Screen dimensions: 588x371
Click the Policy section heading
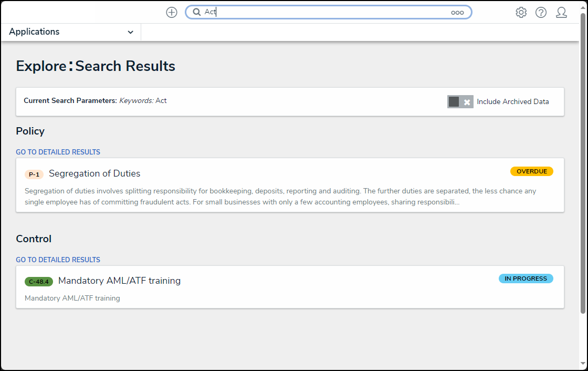(30, 131)
